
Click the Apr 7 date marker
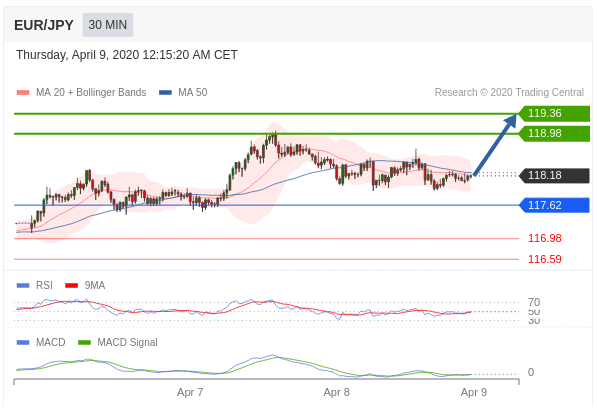click(190, 392)
